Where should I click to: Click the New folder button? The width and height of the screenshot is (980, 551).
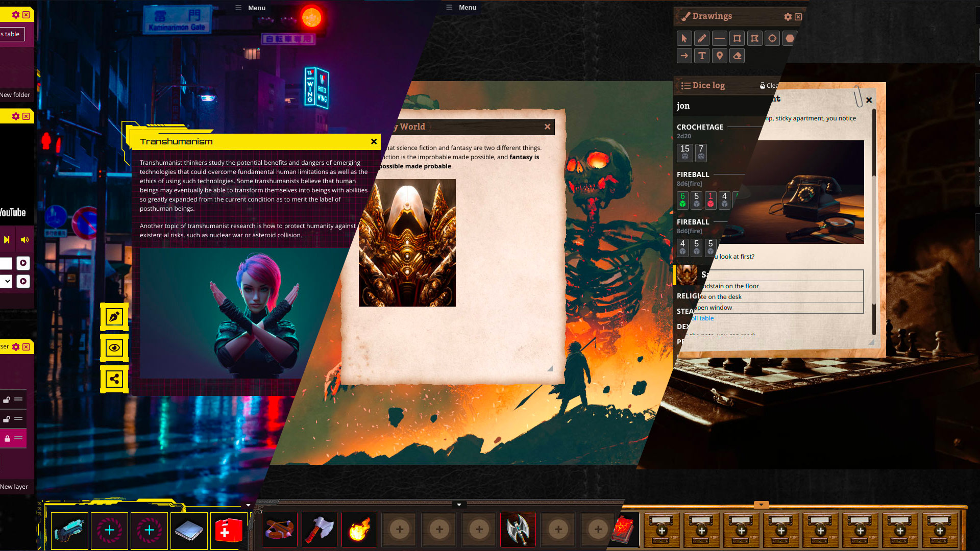pos(15,95)
